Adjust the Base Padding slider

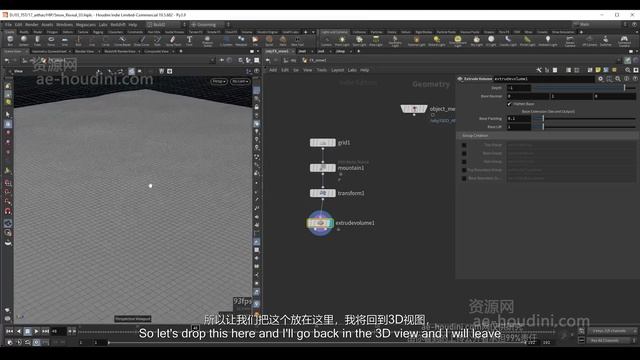point(584,118)
